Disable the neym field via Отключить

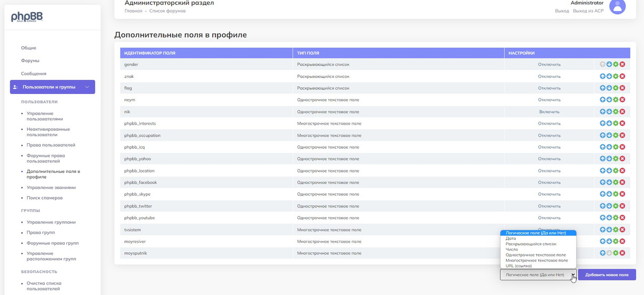[549, 100]
